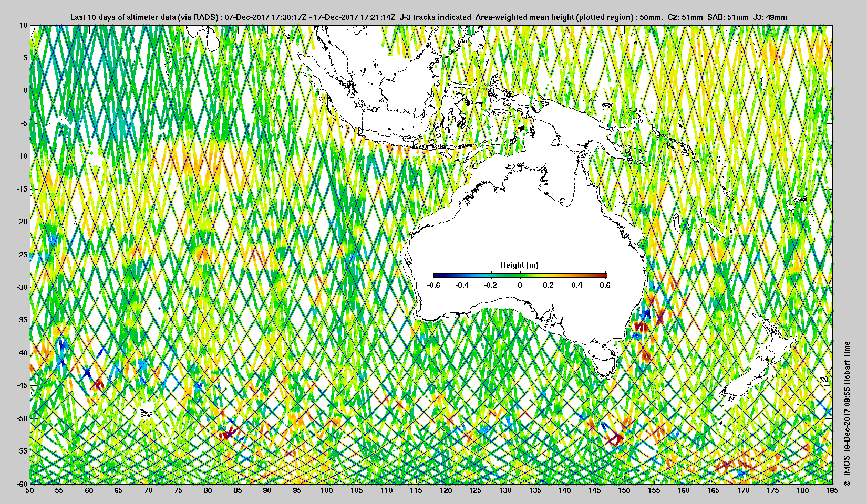Image resolution: width=867 pixels, height=504 pixels.
Task: Click colorbar label '0.6'
Action: click(605, 285)
